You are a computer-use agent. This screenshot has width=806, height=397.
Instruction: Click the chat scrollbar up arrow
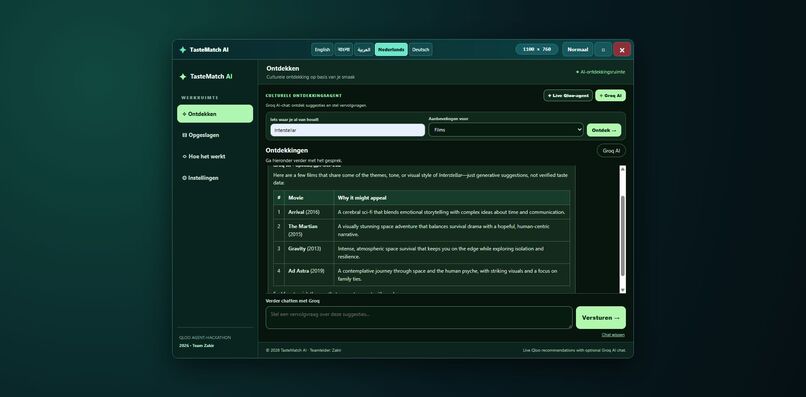[623, 169]
